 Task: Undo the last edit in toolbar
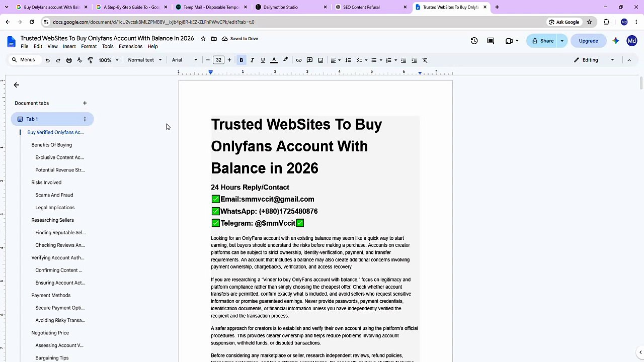pyautogui.click(x=47, y=60)
